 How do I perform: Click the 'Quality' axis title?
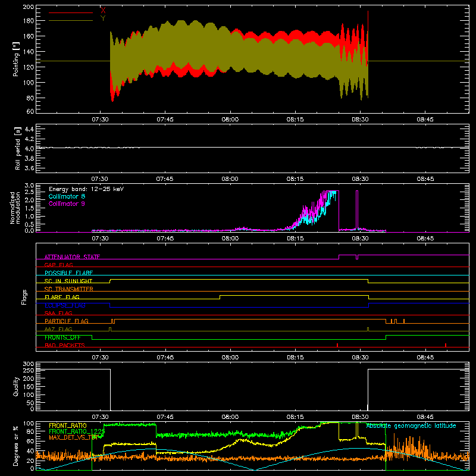click(16, 386)
